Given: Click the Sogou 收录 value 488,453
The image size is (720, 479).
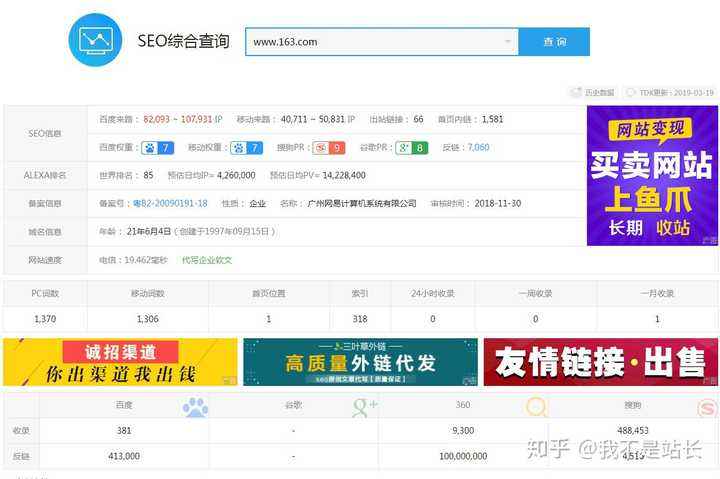Looking at the screenshot, I should pyautogui.click(x=633, y=431).
